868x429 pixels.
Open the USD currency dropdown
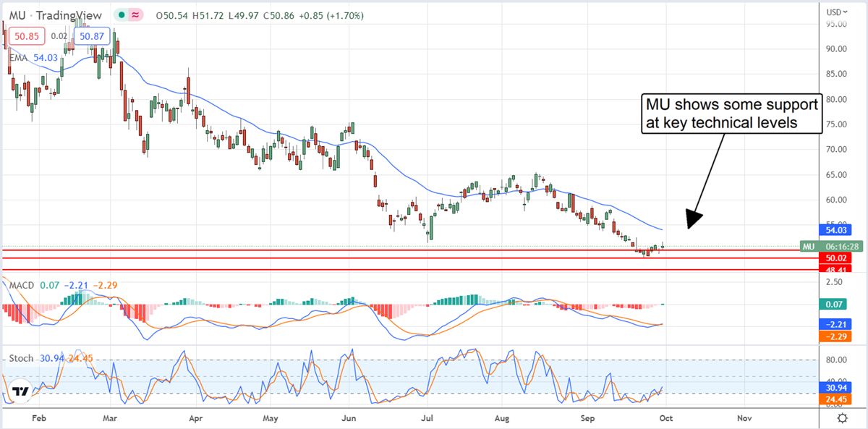click(836, 12)
